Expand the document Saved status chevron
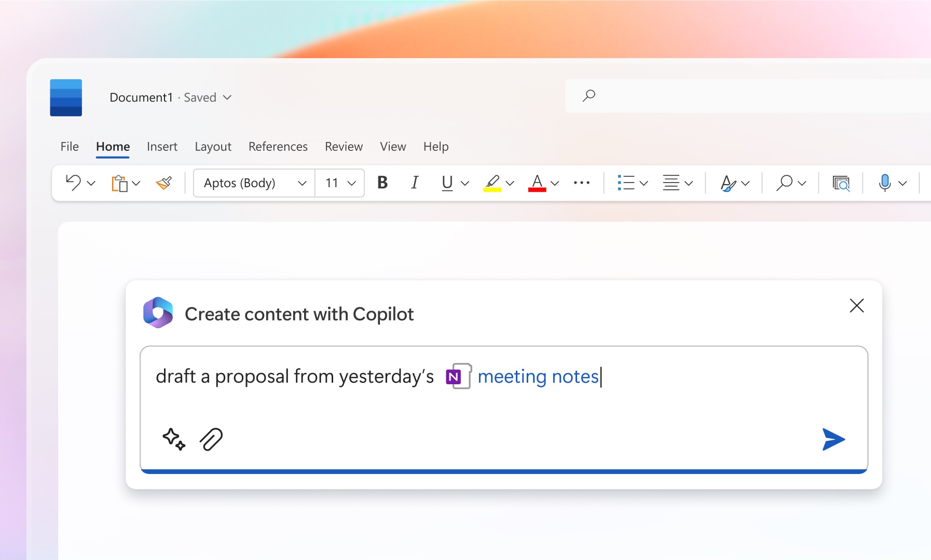The width and height of the screenshot is (931, 560). [227, 97]
